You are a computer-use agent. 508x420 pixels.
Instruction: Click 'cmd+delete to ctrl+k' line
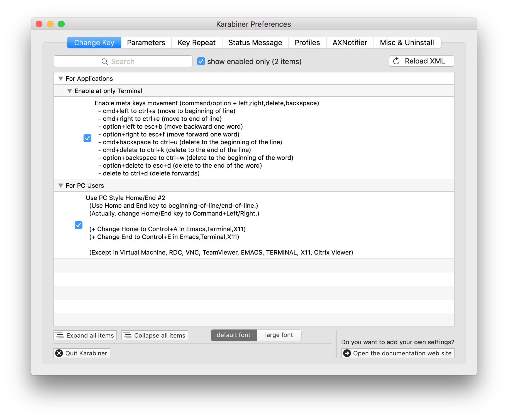pyautogui.click(x=175, y=150)
